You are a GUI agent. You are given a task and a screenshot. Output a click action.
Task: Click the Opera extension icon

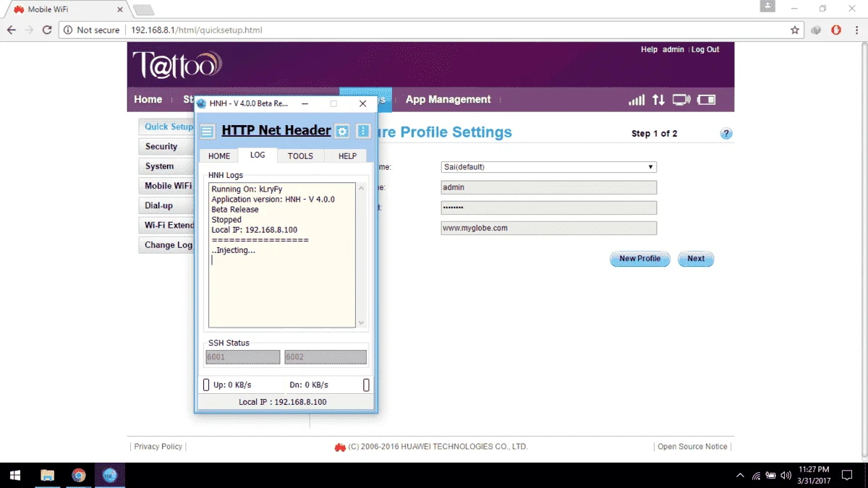(x=836, y=30)
